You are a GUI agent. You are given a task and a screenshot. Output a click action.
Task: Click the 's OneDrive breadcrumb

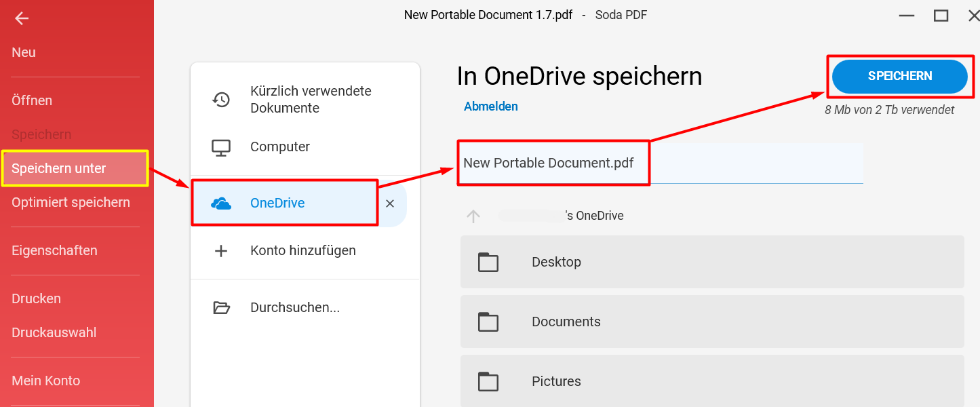[594, 216]
